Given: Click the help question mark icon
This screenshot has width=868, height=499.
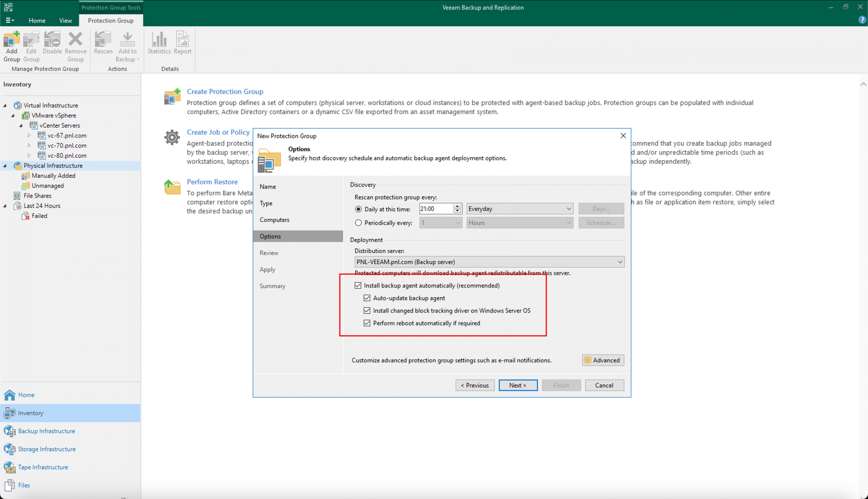Looking at the screenshot, I should (x=862, y=20).
